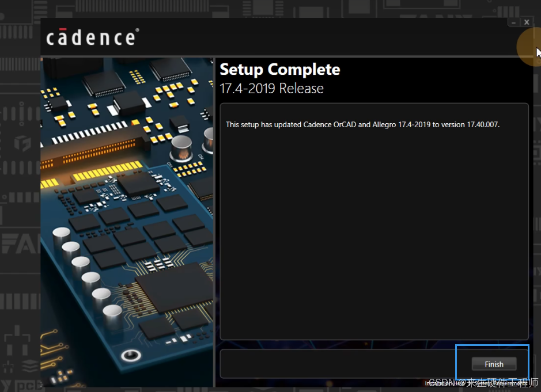This screenshot has width=541, height=392.
Task: Click the circuit board artwork
Action: [127, 222]
